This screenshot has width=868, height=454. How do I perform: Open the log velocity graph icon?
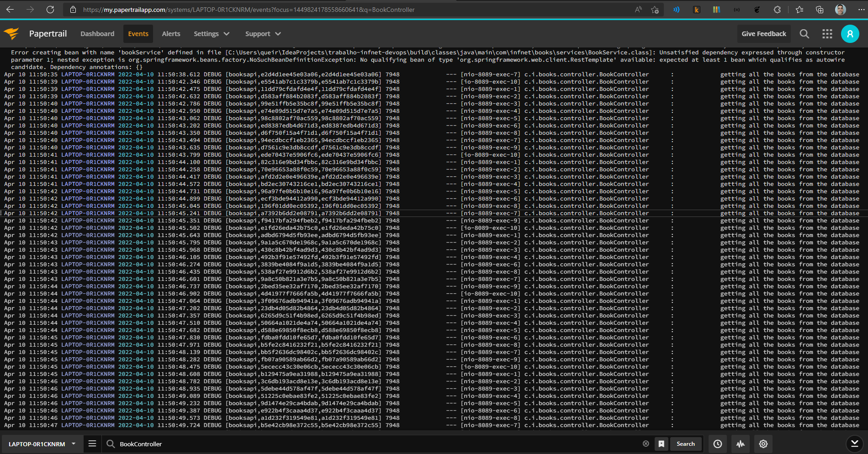[x=741, y=443]
